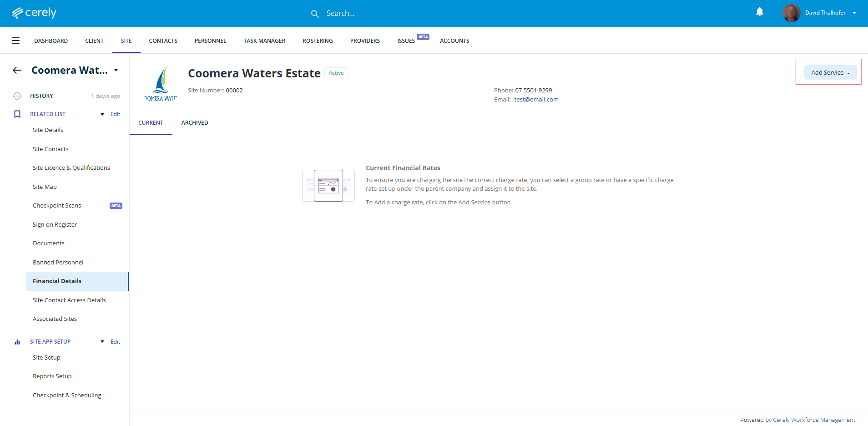The width and height of the screenshot is (868, 426).
Task: Click the Cerely logo
Action: point(34,13)
